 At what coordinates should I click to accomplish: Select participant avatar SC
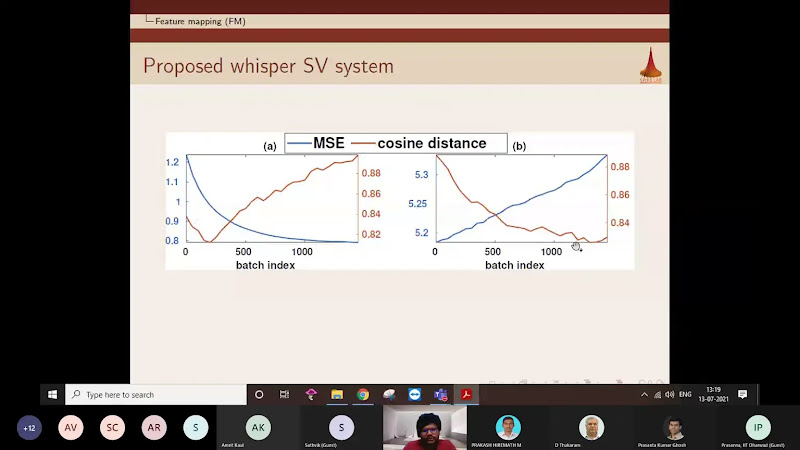pyautogui.click(x=112, y=428)
